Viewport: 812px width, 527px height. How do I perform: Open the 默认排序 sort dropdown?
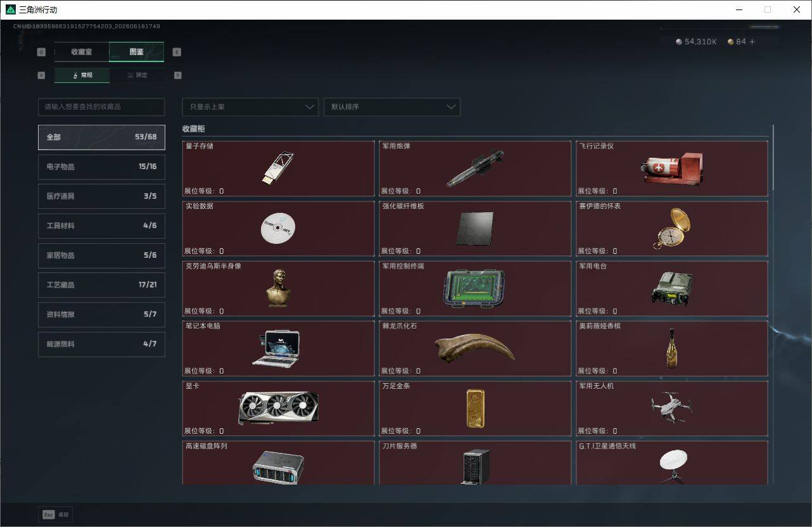pos(392,106)
